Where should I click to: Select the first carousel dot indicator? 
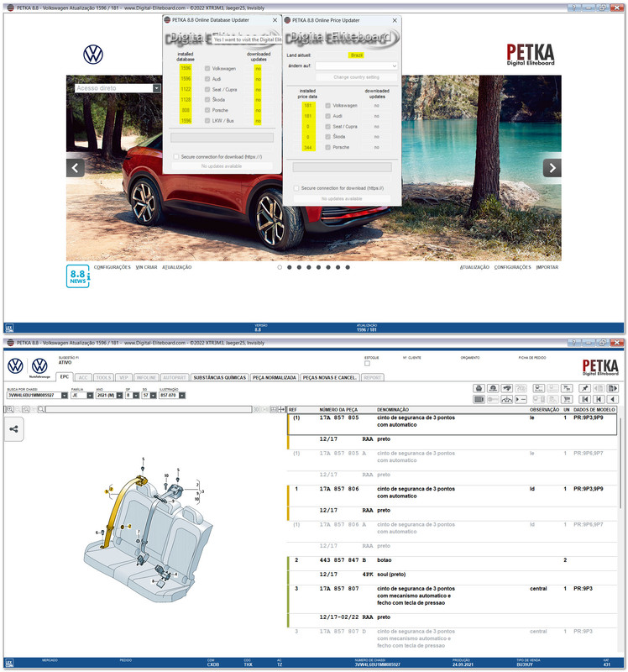[x=280, y=267]
